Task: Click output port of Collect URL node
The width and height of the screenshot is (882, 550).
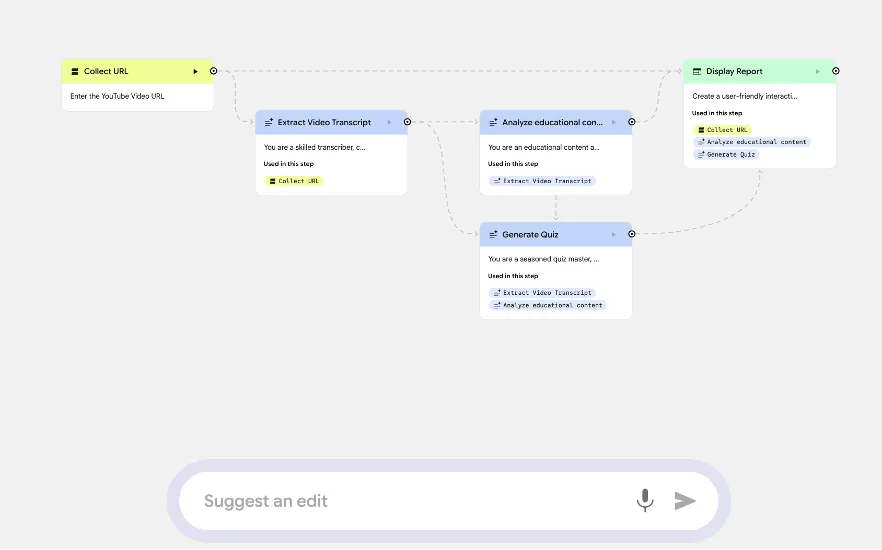Action: coord(213,71)
